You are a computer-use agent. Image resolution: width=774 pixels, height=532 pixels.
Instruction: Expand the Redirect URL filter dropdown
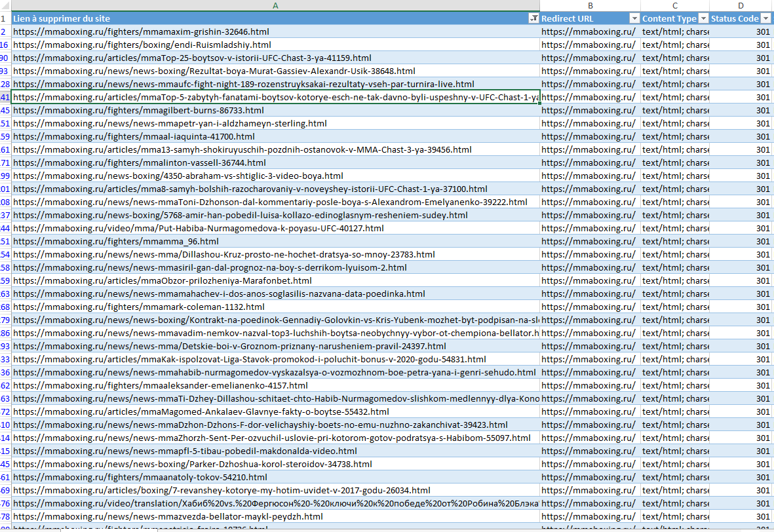click(x=634, y=19)
